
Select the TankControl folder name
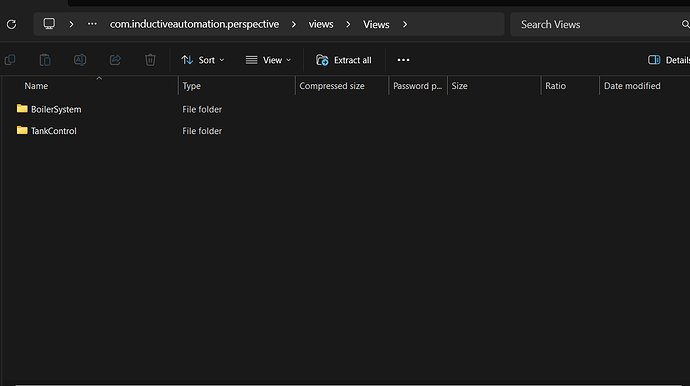coord(54,131)
